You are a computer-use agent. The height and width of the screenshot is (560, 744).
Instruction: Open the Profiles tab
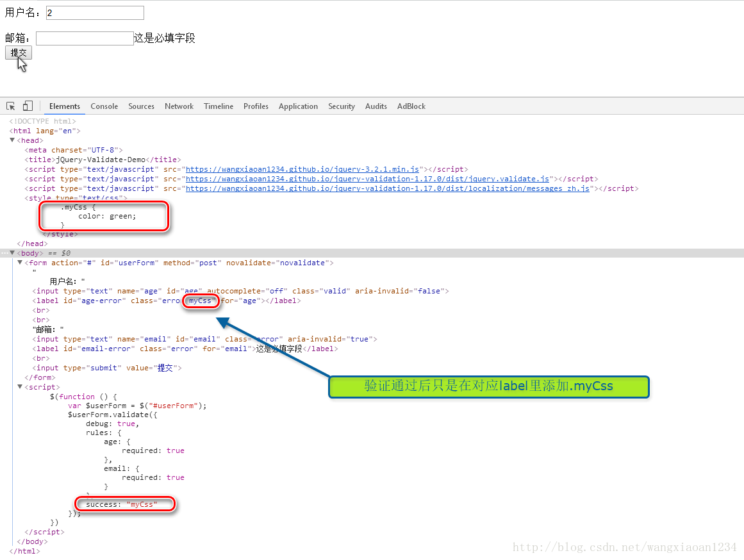click(256, 106)
